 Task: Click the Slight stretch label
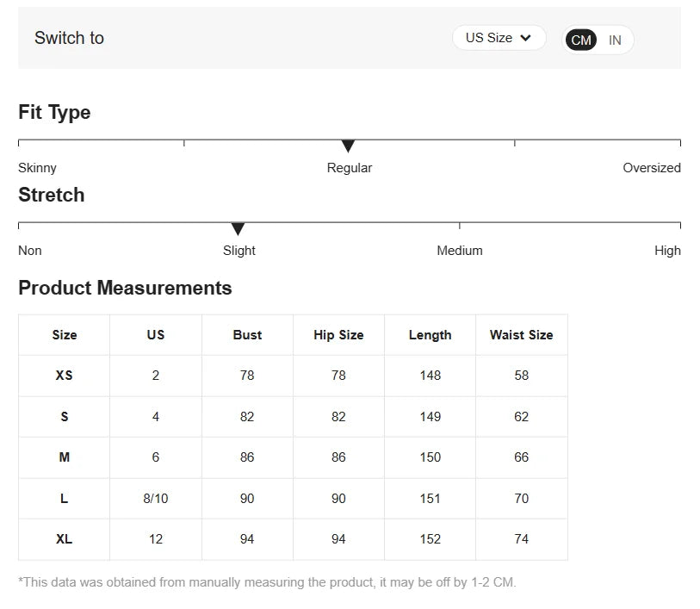pyautogui.click(x=238, y=251)
